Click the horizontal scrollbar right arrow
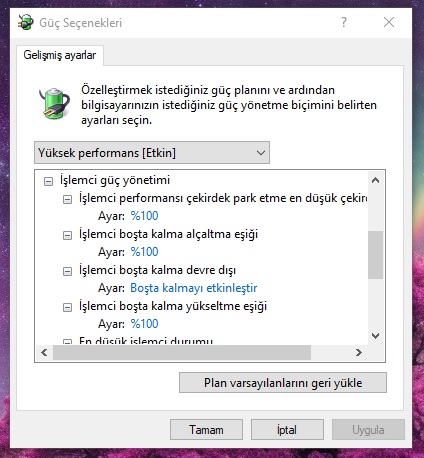 (359, 352)
